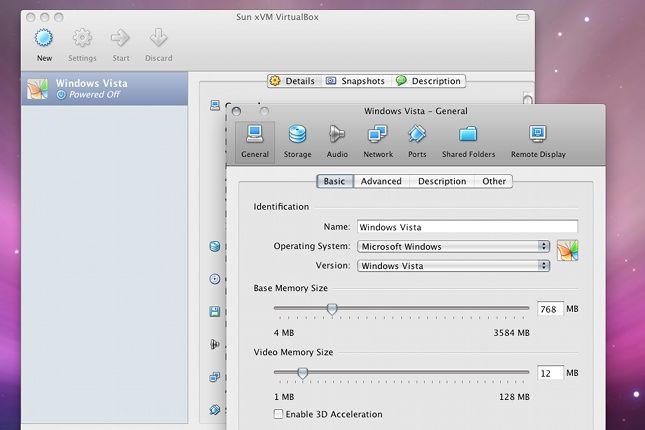645x430 pixels.
Task: Open the Storage settings category
Action: click(297, 142)
